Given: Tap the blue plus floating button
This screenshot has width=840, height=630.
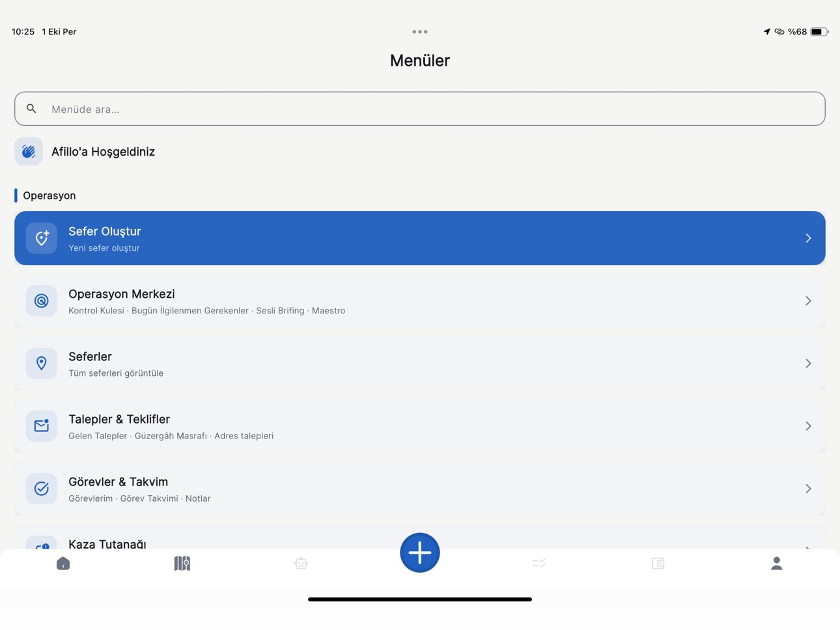Looking at the screenshot, I should pyautogui.click(x=420, y=552).
